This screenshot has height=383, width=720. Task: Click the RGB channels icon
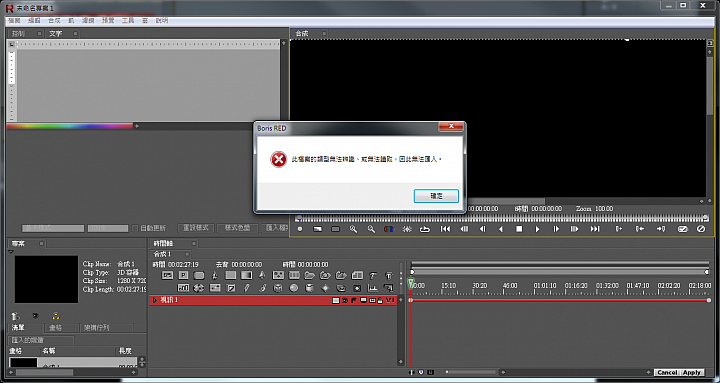388,229
